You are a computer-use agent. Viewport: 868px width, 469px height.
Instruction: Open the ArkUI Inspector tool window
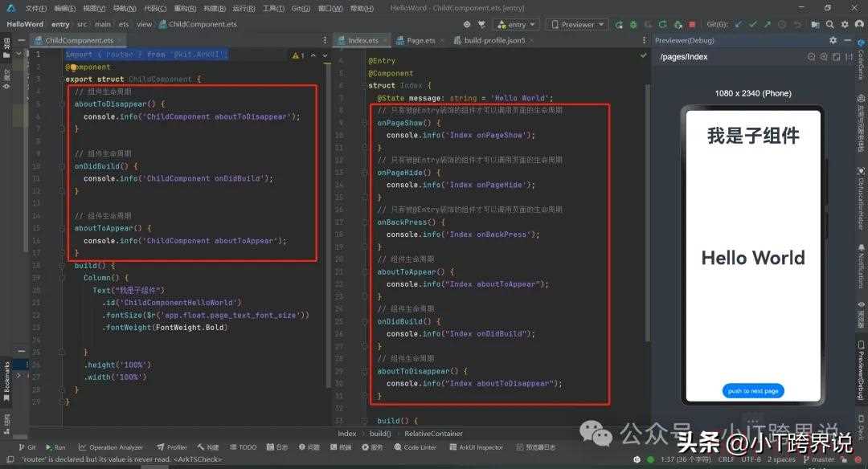(476, 447)
